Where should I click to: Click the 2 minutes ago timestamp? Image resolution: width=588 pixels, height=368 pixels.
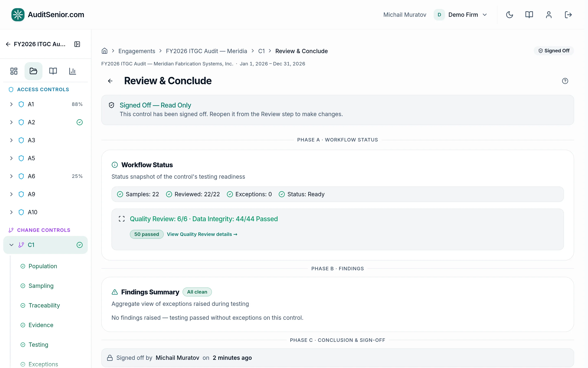click(x=232, y=358)
